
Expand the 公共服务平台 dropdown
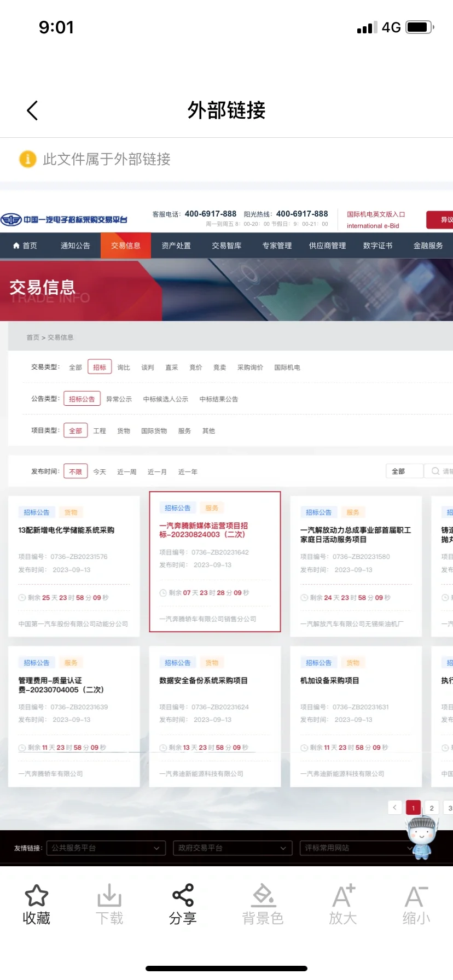click(106, 848)
